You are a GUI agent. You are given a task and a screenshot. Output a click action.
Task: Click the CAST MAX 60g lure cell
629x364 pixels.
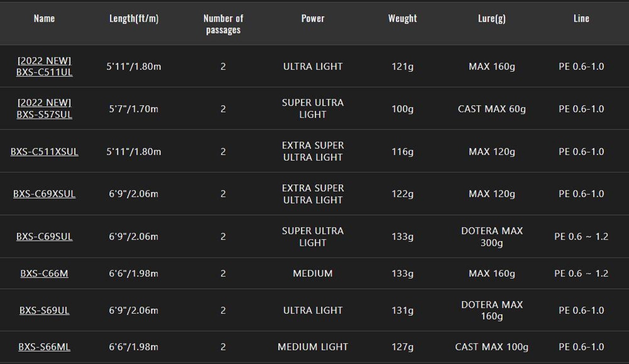pos(492,109)
